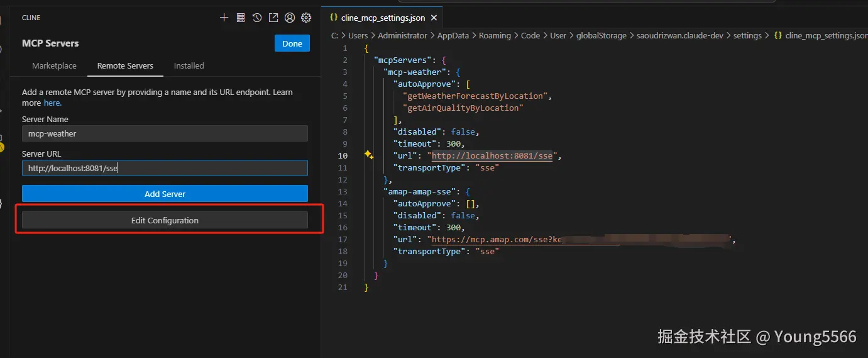This screenshot has height=358, width=868.
Task: Focus the Server URL input field
Action: click(165, 168)
